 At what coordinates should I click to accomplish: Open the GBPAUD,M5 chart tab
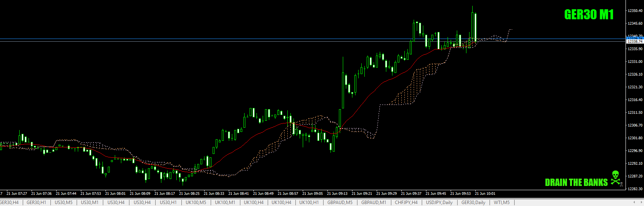point(340,203)
